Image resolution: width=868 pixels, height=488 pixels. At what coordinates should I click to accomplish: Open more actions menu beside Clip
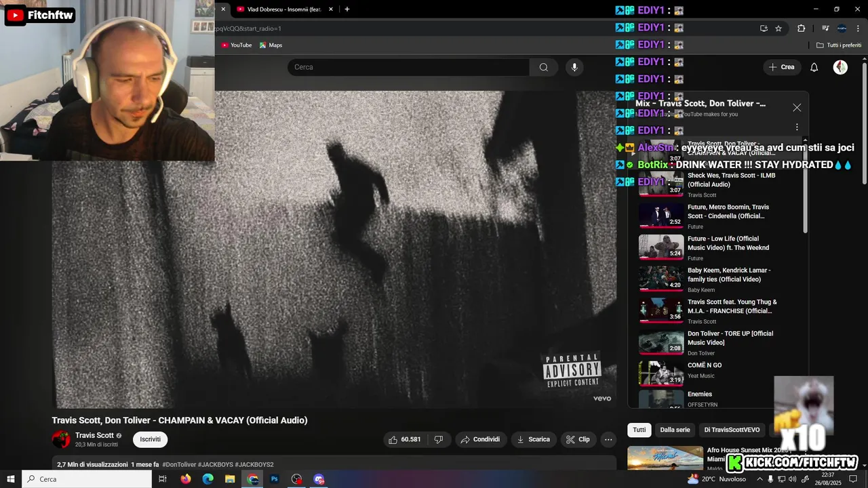click(x=608, y=439)
